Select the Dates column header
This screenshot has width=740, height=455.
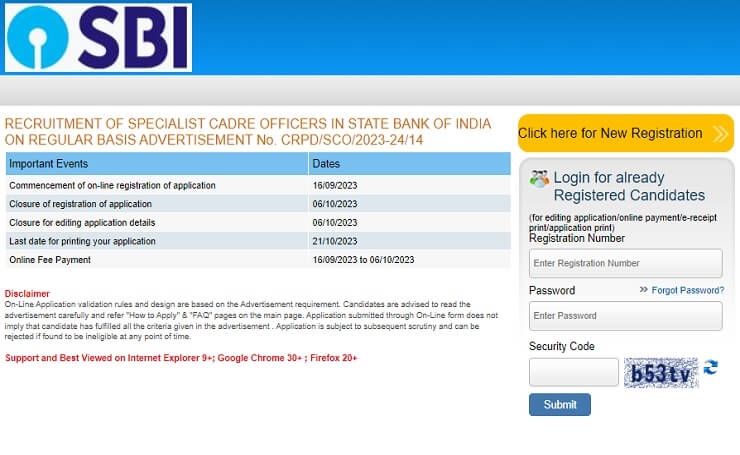tap(409, 164)
